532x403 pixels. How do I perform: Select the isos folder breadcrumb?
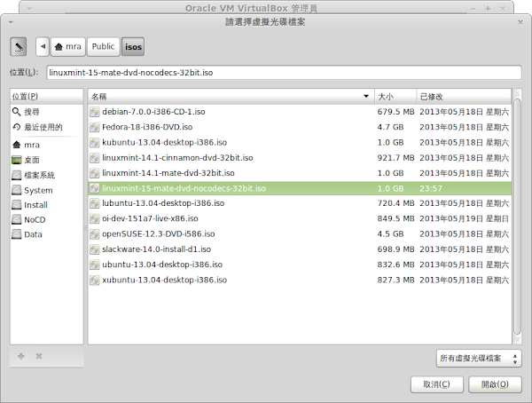[133, 46]
